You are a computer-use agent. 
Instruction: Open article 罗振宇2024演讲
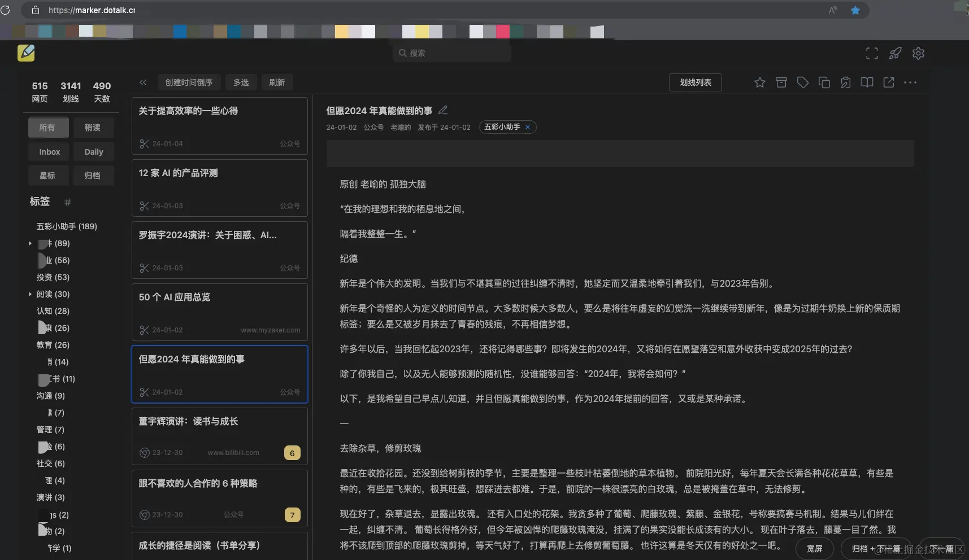[220, 250]
